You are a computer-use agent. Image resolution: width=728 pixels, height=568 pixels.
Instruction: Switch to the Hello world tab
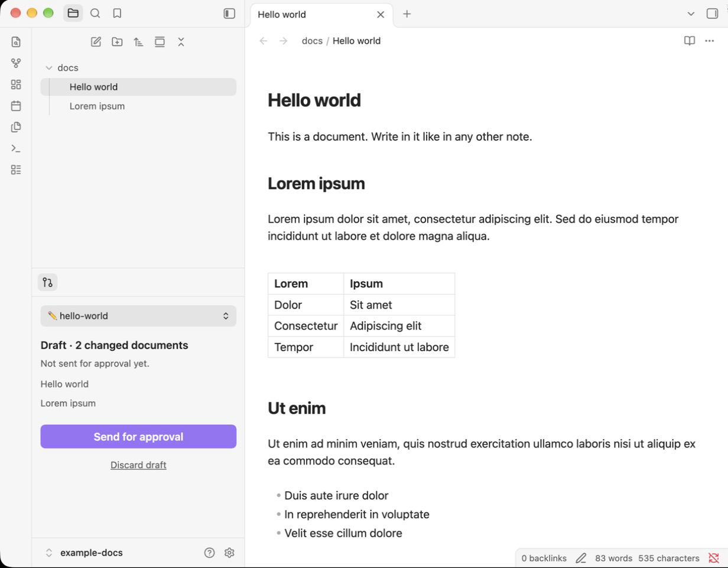pyautogui.click(x=321, y=15)
